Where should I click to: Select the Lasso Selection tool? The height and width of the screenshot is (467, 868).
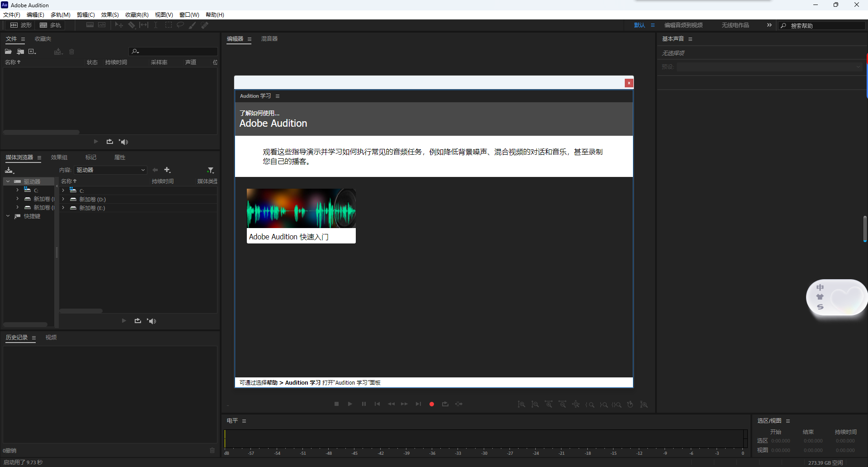tap(180, 25)
